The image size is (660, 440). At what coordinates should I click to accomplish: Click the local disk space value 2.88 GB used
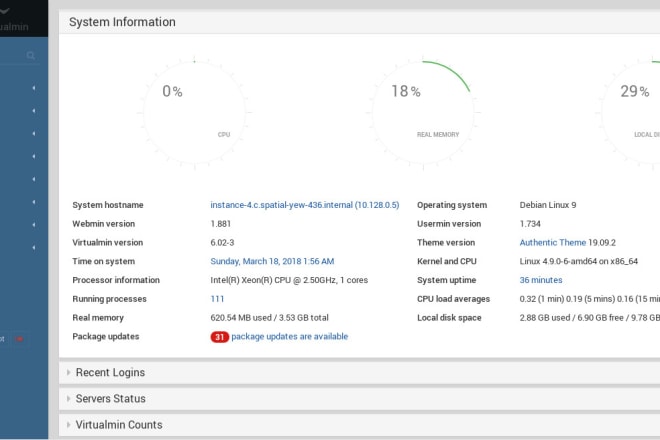coord(543,318)
